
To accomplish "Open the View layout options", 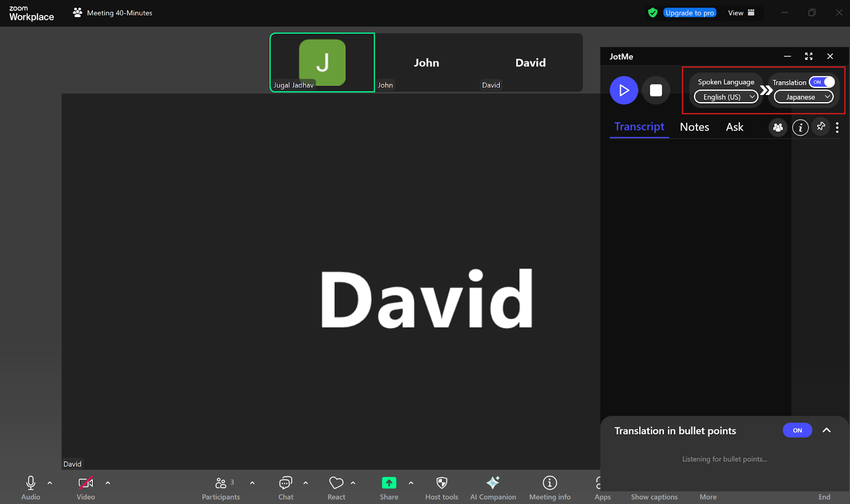I will [741, 13].
